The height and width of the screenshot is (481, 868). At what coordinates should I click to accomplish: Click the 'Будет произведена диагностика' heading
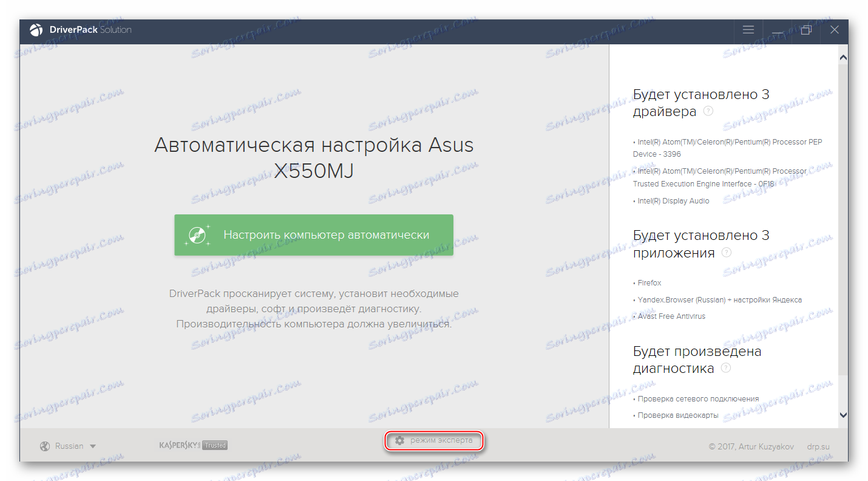coord(697,360)
